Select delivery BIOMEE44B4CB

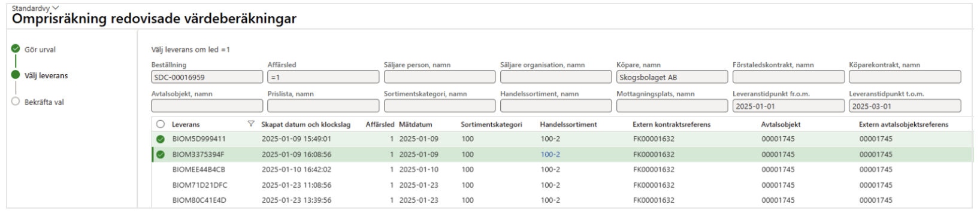pyautogui.click(x=198, y=170)
